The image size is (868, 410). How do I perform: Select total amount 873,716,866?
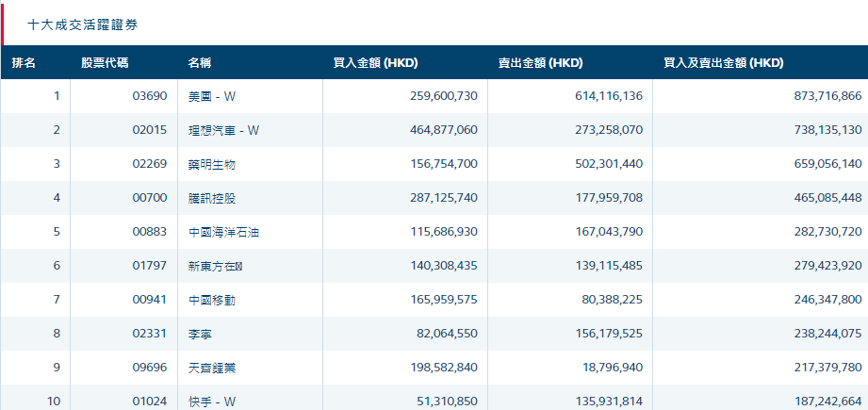tap(828, 96)
